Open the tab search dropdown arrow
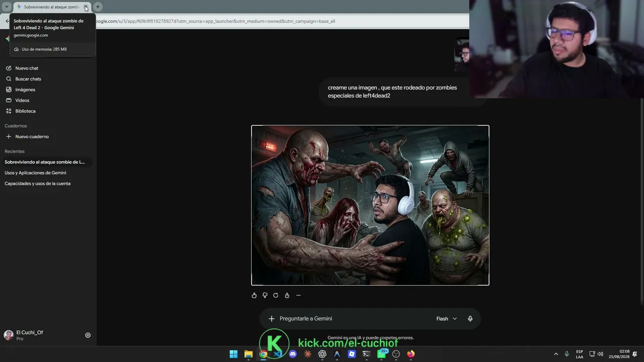 [x=7, y=7]
